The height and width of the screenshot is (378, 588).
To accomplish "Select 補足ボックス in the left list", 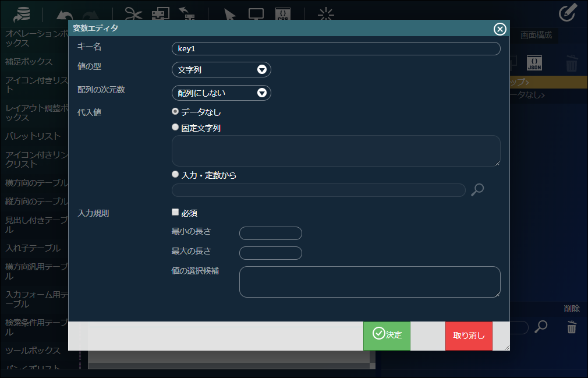I will 29,62.
